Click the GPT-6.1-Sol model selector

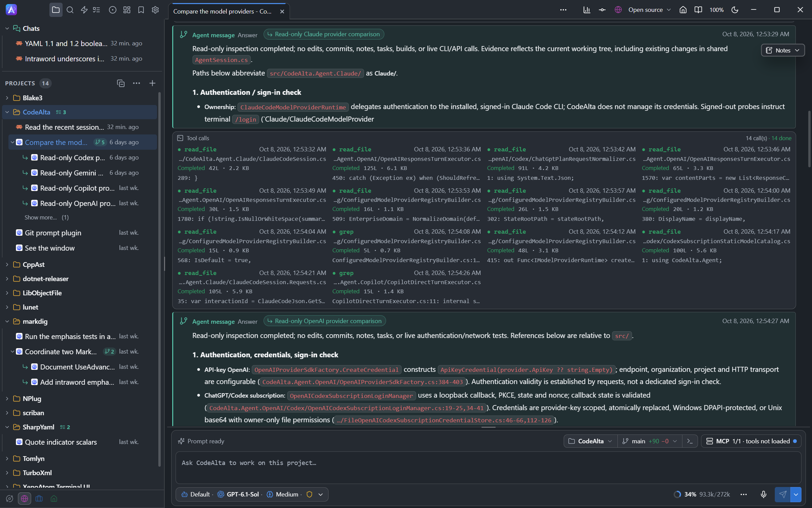pyautogui.click(x=239, y=494)
